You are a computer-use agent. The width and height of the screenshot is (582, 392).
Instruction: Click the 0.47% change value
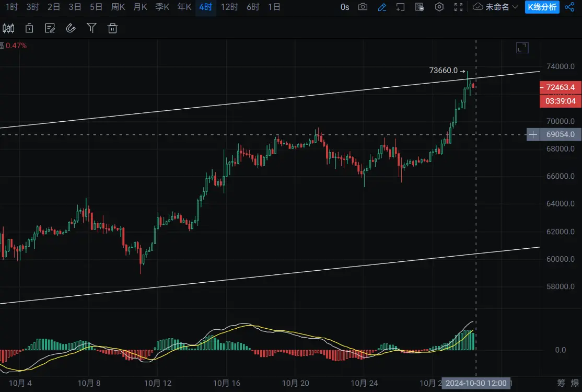16,45
